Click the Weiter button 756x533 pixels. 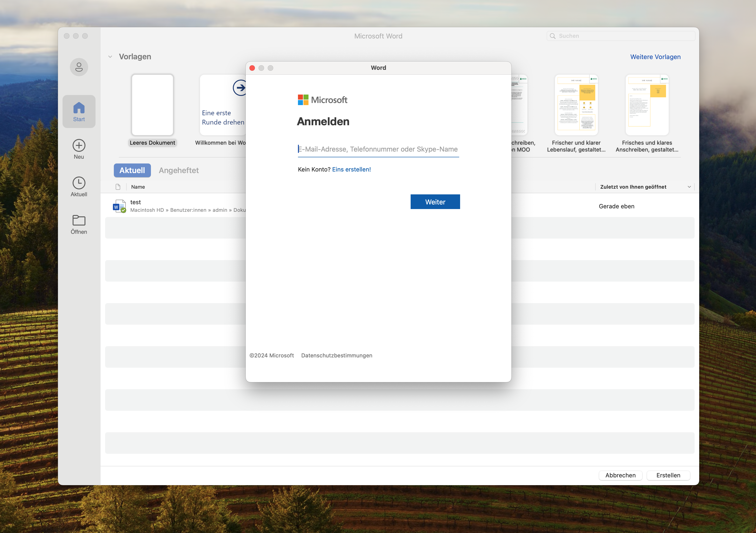pyautogui.click(x=435, y=202)
